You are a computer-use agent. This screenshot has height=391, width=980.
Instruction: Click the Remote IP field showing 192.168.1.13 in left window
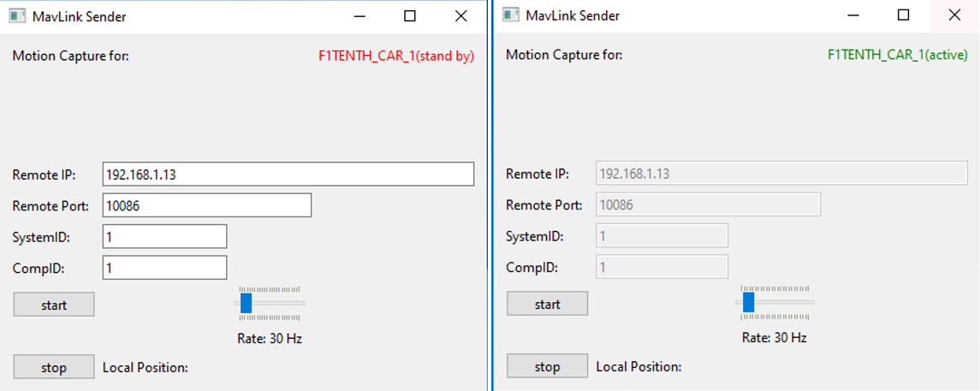point(288,175)
